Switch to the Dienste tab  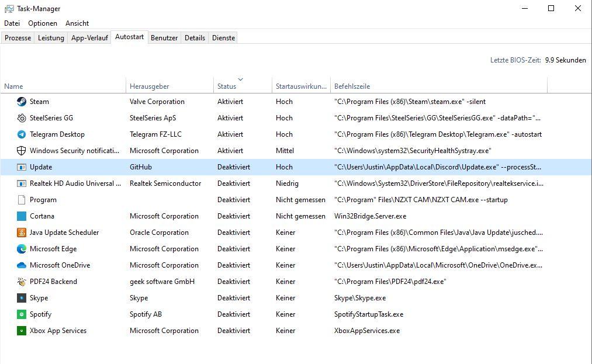(223, 38)
